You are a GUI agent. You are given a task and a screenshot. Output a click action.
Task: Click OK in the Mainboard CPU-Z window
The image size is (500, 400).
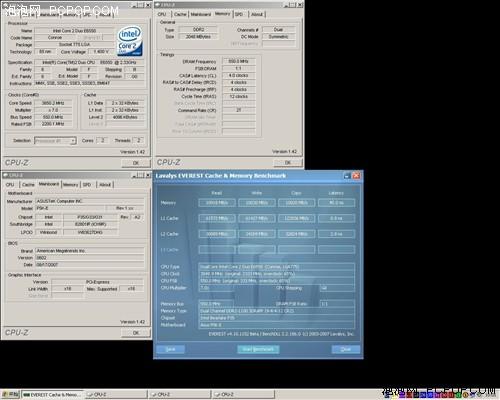(x=136, y=333)
